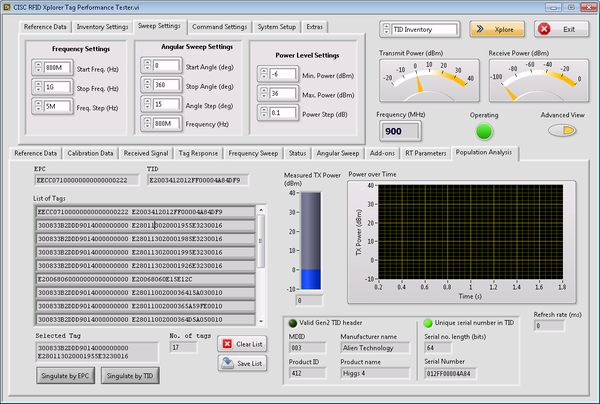
Task: Open the Frequency Sweep tab
Action: point(254,153)
